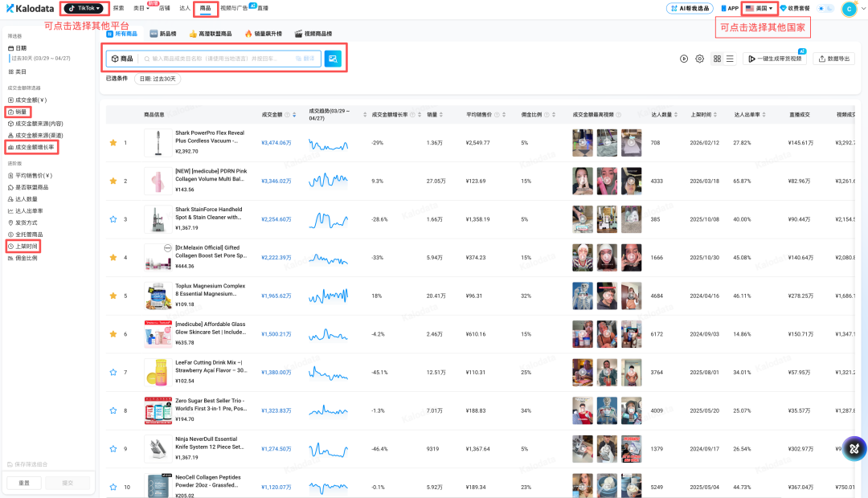This screenshot has height=498, width=868.
Task: Toggle star on Toplux Magnesium Complex row
Action: tap(113, 296)
